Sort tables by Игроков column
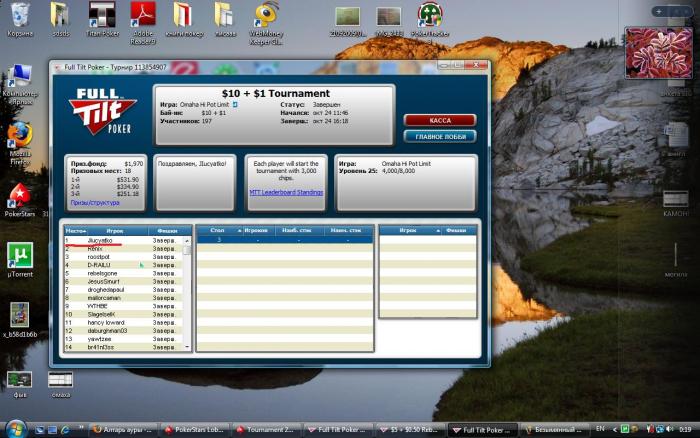 tap(256, 230)
